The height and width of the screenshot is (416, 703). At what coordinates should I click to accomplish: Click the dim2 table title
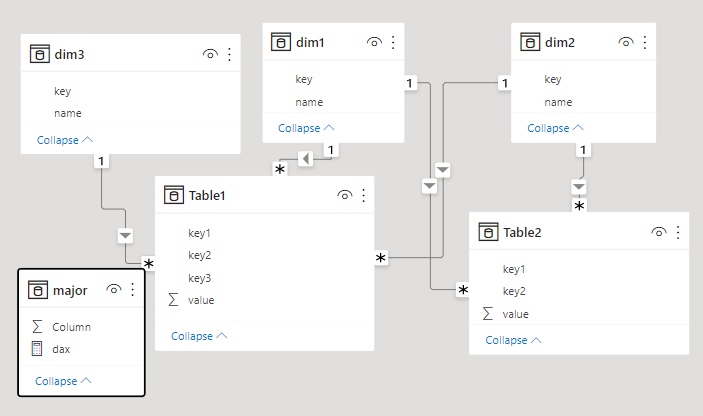click(560, 42)
